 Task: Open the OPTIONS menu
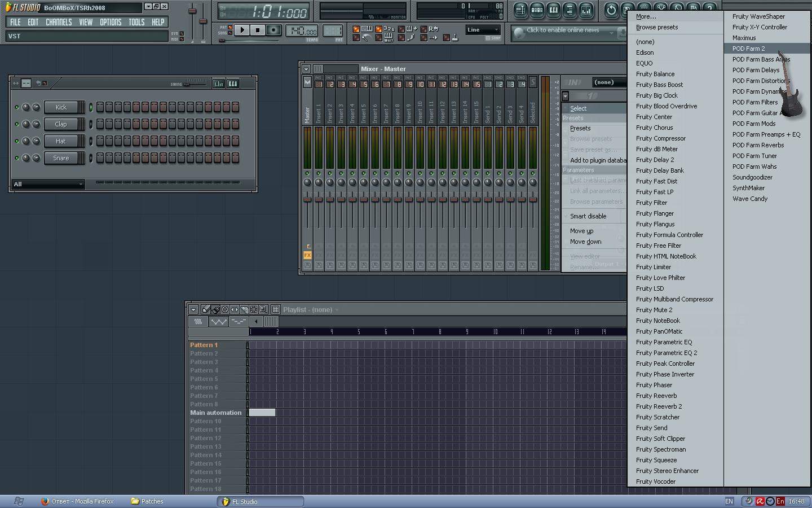click(111, 22)
